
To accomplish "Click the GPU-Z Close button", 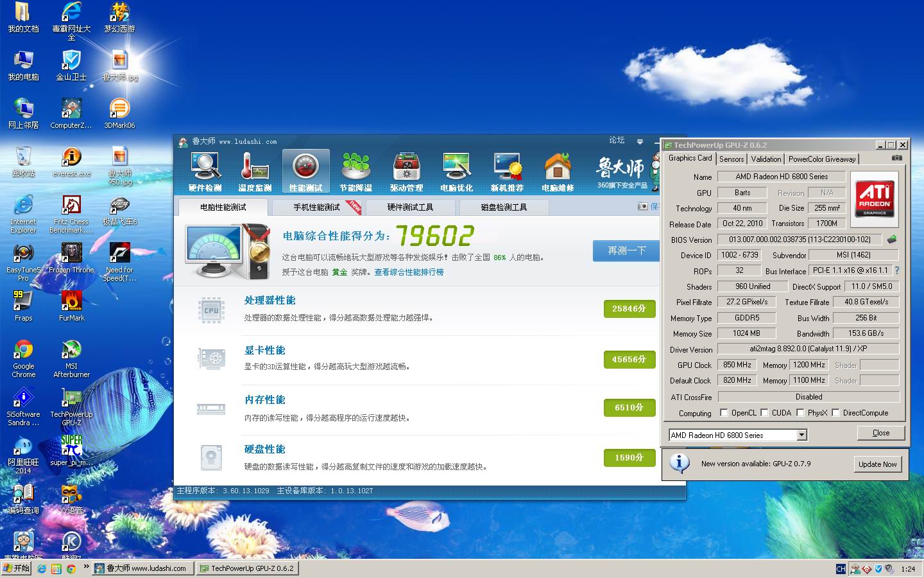I will point(881,433).
